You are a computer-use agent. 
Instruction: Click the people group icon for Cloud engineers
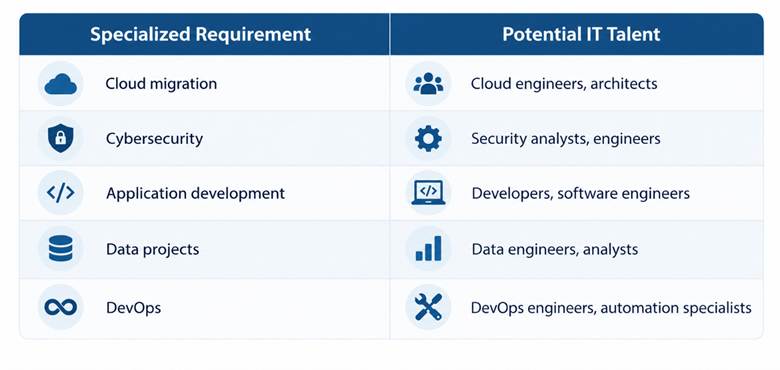428,84
